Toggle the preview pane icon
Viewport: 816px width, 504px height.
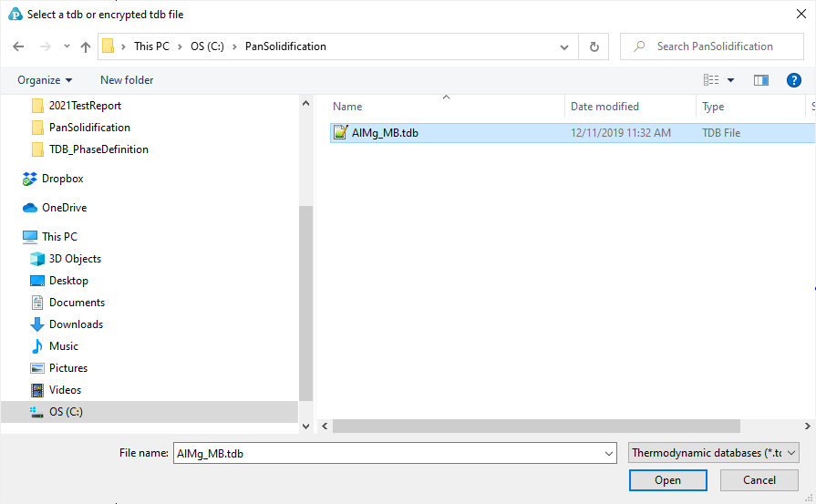(x=761, y=80)
